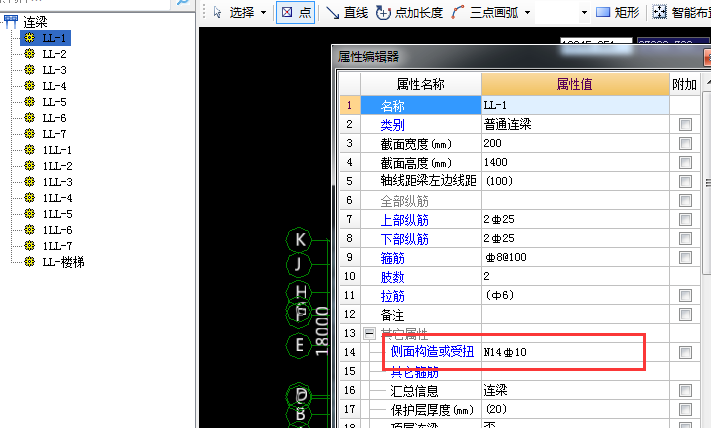Click the 下部纵筋 property link
The height and width of the screenshot is (428, 711).
point(404,239)
